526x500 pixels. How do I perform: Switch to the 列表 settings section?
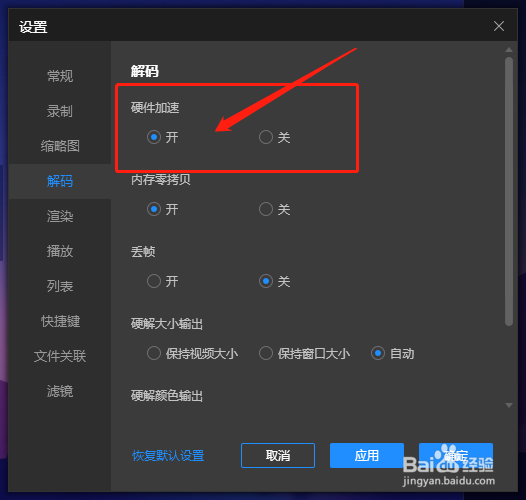[60, 286]
